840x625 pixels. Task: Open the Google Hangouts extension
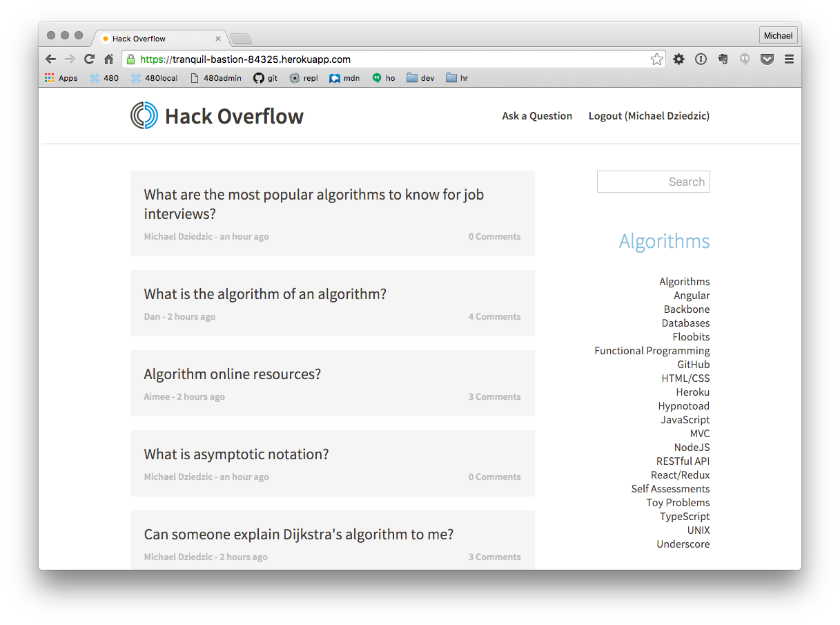coord(745,59)
